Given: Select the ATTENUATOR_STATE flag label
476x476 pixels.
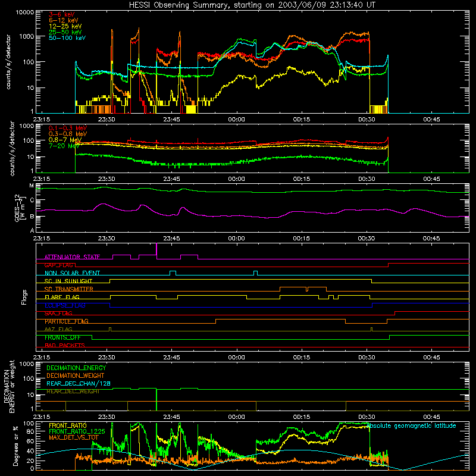Looking at the screenshot, I should click(x=72, y=257).
